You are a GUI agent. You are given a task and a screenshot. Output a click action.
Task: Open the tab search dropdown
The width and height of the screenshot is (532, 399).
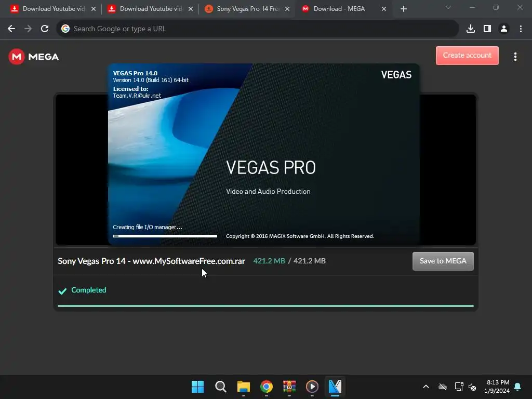pos(448,7)
